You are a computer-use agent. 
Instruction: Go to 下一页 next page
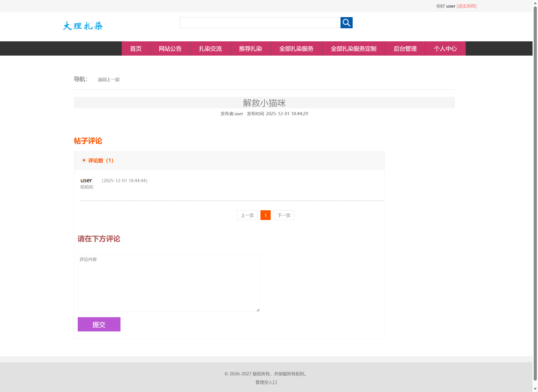pyautogui.click(x=284, y=215)
